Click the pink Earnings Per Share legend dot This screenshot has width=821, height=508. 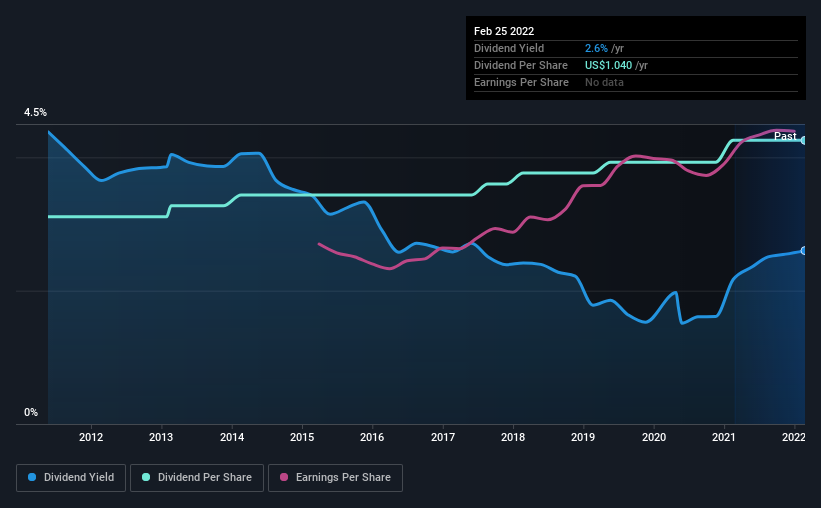point(284,477)
